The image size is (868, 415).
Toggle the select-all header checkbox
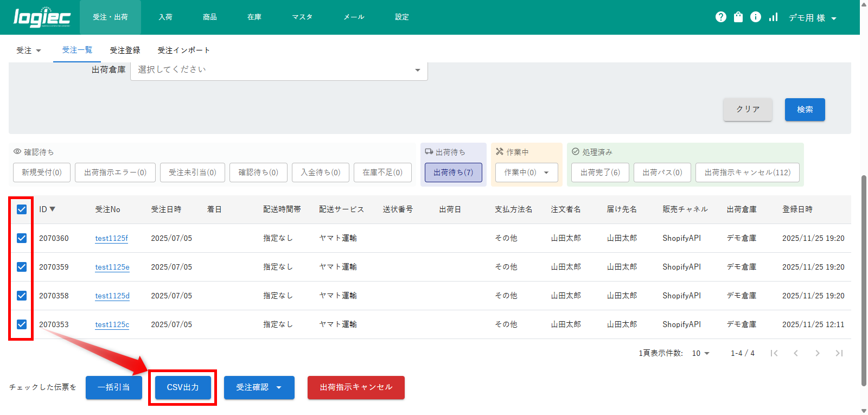tap(22, 209)
